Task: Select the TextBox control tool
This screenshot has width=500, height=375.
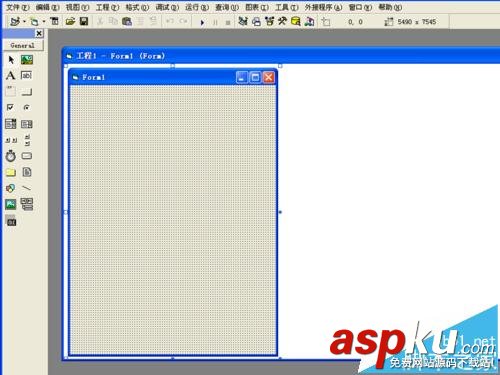Action: [27, 75]
